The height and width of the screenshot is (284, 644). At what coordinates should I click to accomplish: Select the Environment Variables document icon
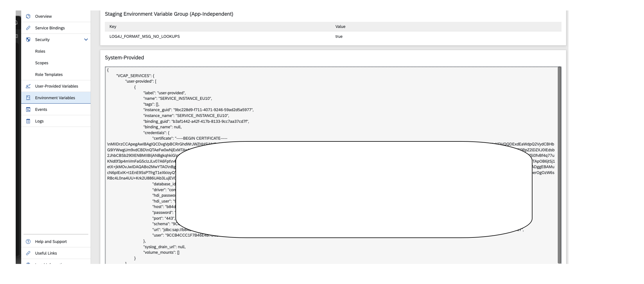pyautogui.click(x=28, y=98)
